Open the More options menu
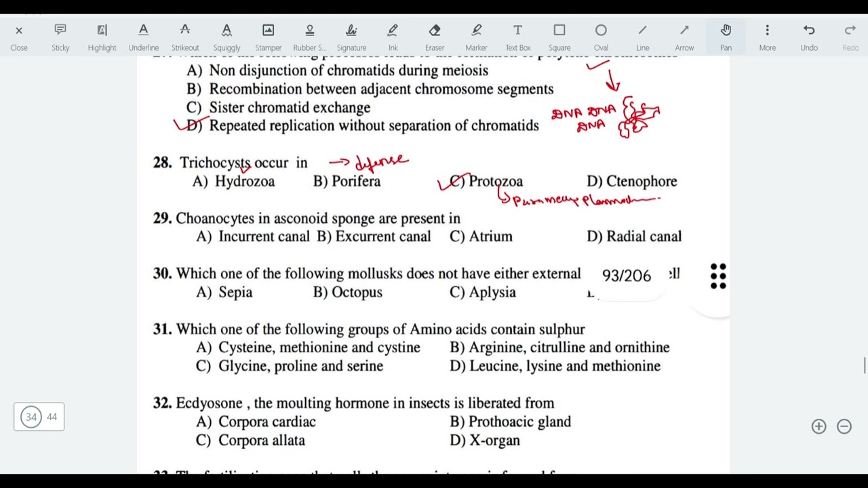Viewport: 868px width, 488px height. pyautogui.click(x=767, y=37)
